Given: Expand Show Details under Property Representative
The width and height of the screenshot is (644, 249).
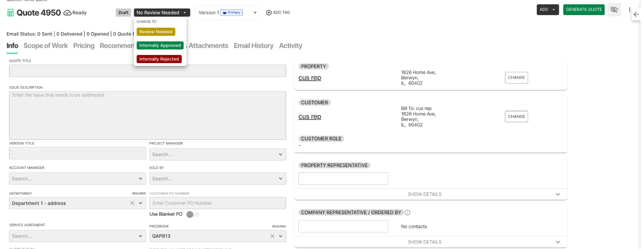Looking at the screenshot, I should click(x=430, y=194).
